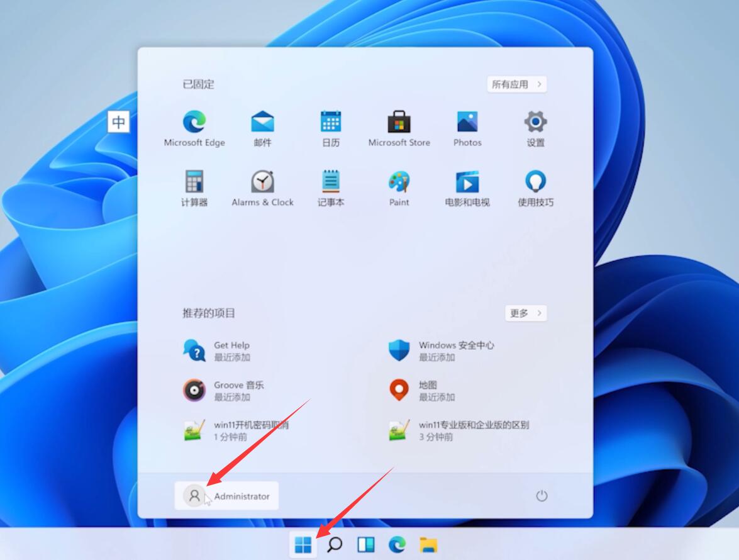Launch the Paint app
This screenshot has width=739, height=560.
[399, 189]
